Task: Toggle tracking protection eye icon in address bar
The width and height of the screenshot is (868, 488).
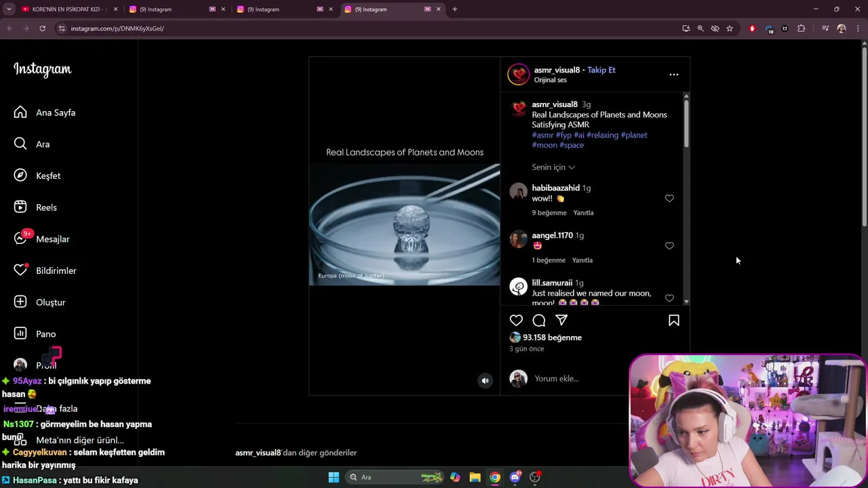Action: pyautogui.click(x=715, y=28)
